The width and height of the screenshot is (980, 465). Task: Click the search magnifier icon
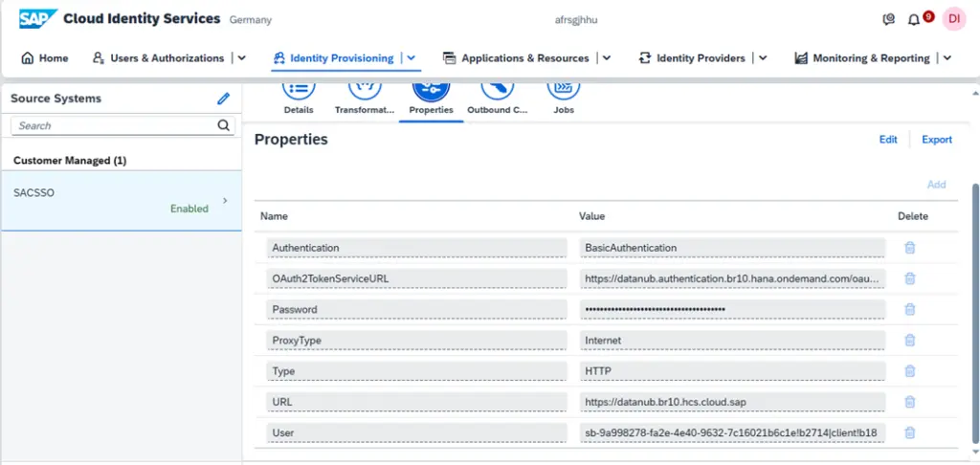pyautogui.click(x=223, y=125)
